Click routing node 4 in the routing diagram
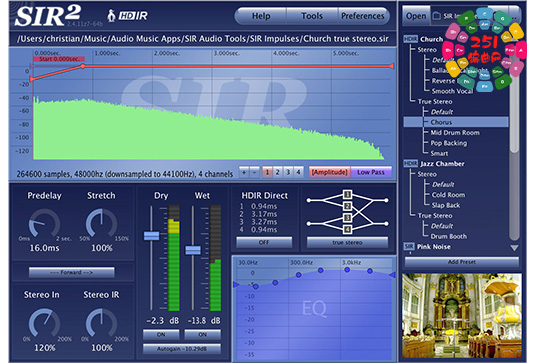535x363 pixels. 347,229
